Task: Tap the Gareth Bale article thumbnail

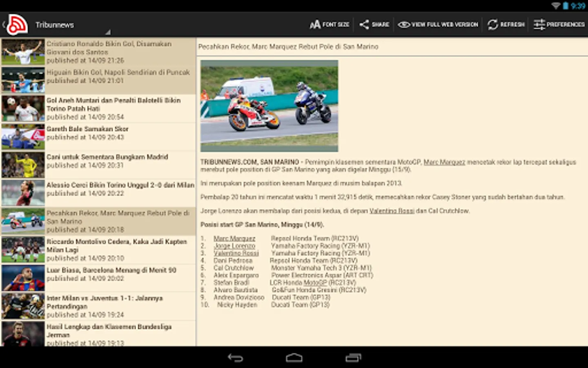Action: pos(23,137)
